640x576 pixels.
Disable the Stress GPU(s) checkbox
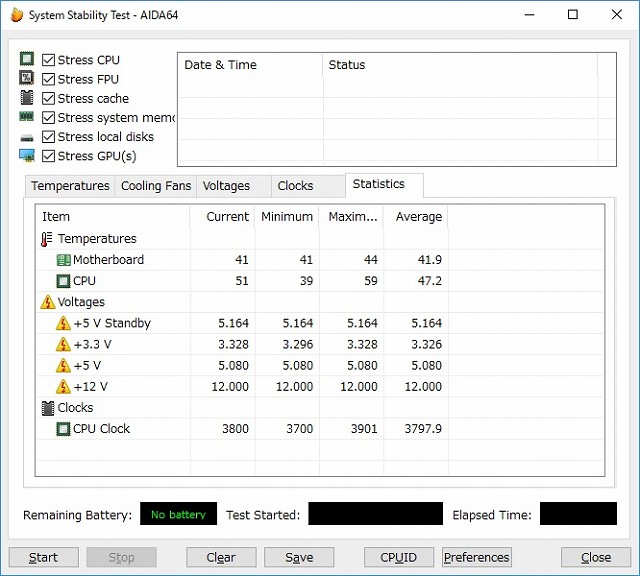point(48,156)
